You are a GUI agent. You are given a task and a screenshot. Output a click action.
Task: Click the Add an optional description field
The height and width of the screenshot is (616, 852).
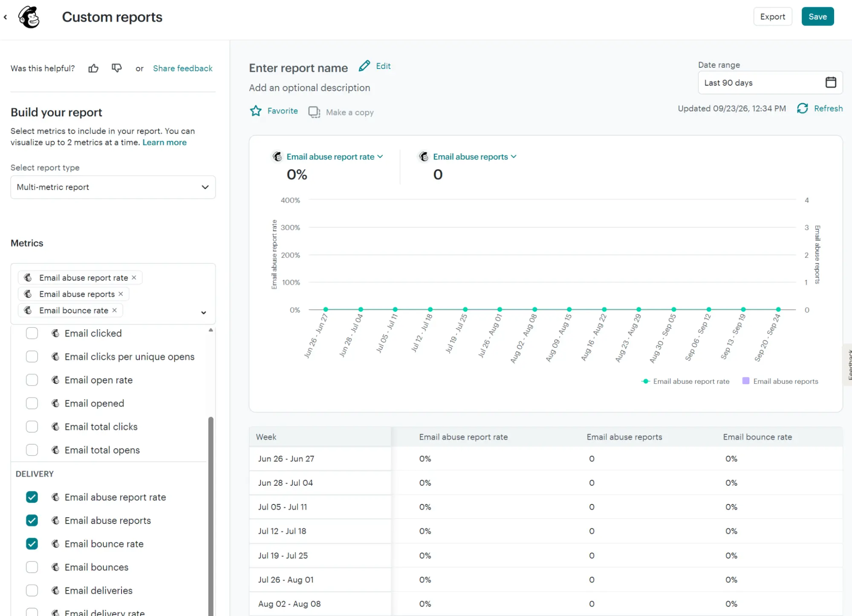[x=309, y=88]
